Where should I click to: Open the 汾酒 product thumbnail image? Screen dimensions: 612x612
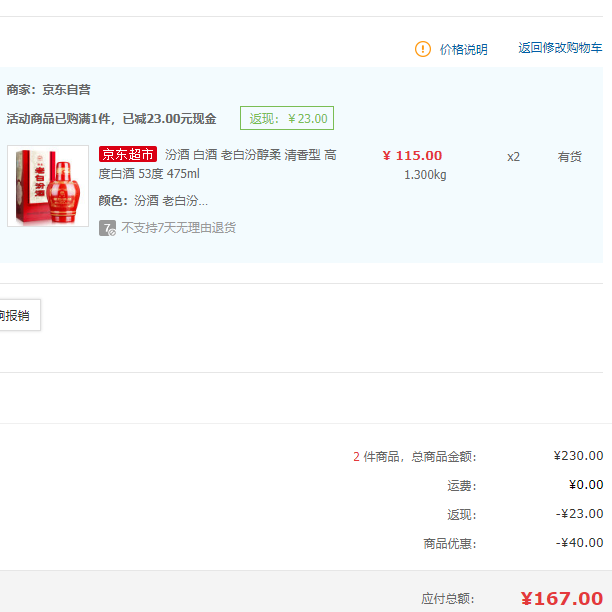[x=48, y=186]
